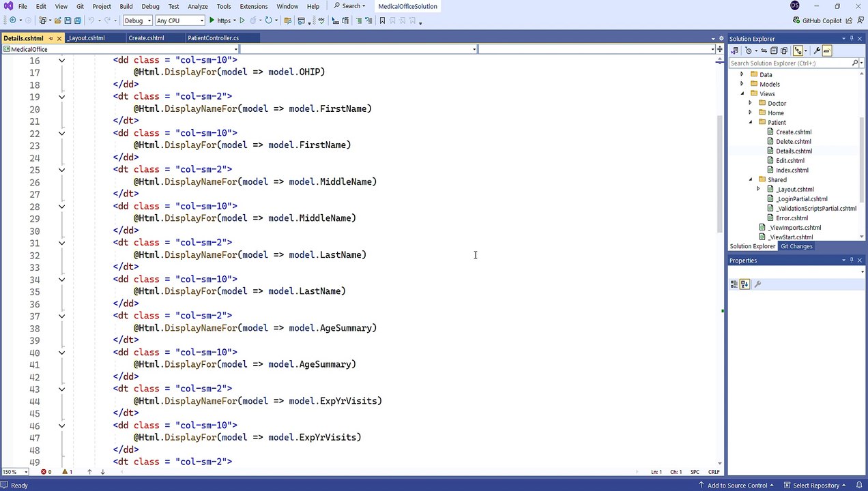Click the Sync with Active Document icon
The height and width of the screenshot is (491, 868).
click(764, 50)
